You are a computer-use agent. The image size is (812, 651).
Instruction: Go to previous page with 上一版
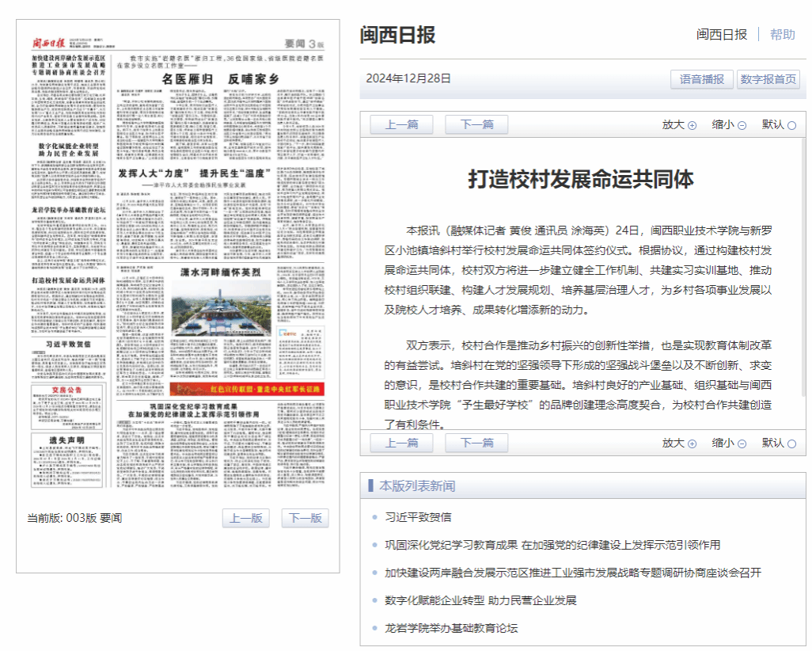(x=246, y=518)
